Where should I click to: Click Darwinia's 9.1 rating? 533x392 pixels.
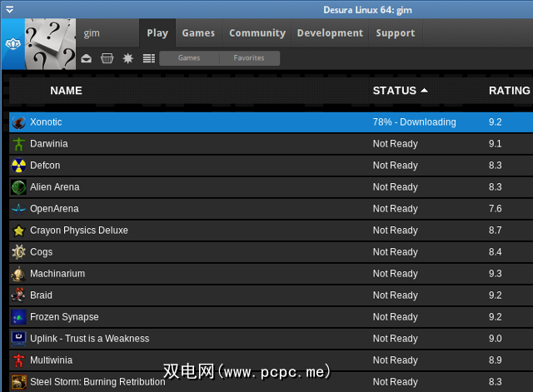(x=496, y=144)
